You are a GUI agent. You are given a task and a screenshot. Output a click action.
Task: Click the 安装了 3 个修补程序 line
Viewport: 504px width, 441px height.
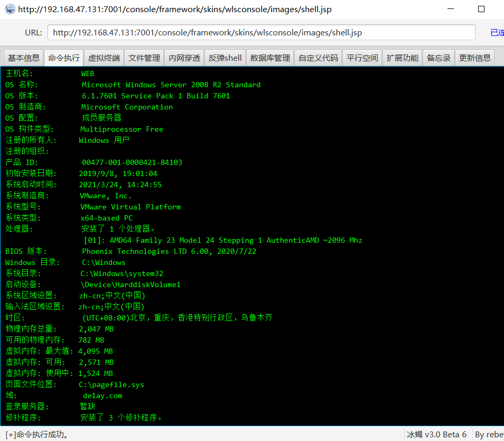[x=121, y=418]
